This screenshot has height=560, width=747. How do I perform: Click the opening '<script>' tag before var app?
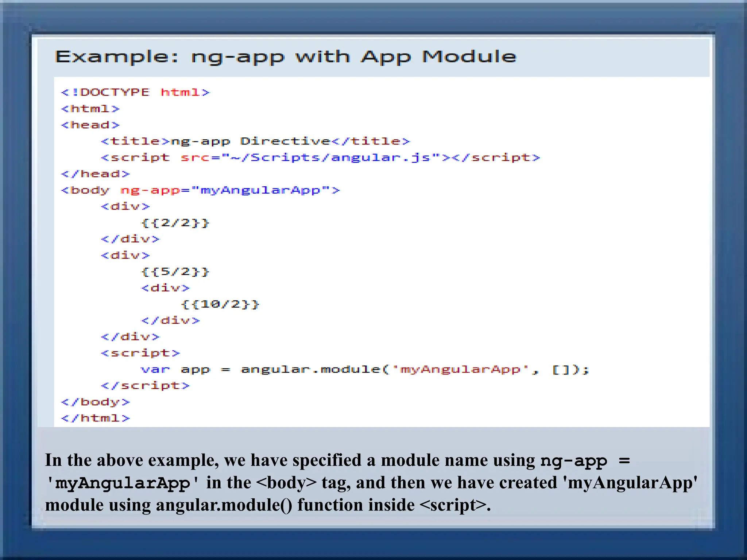(x=140, y=353)
